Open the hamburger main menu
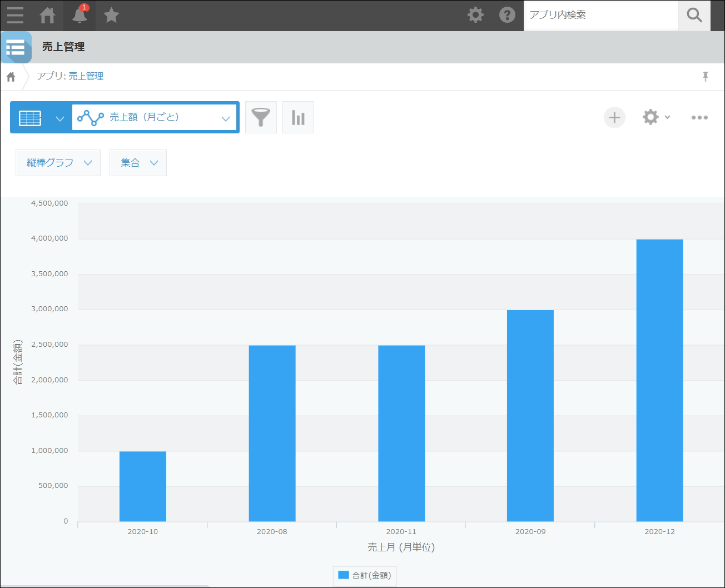 15,15
